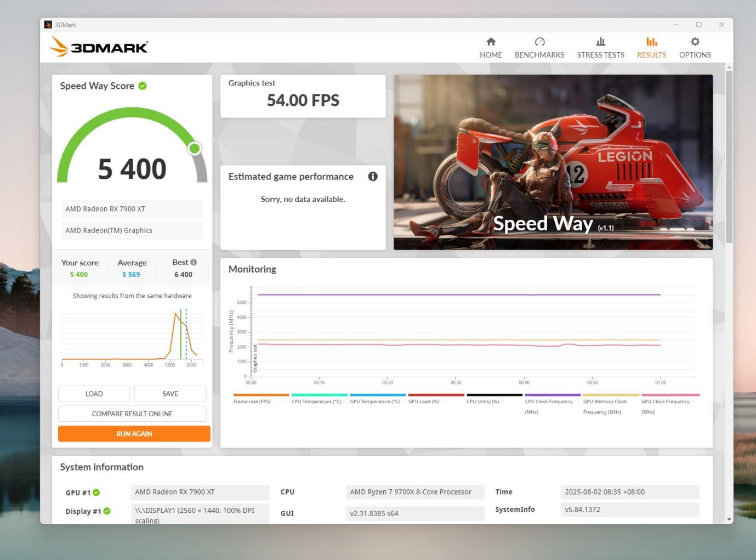Click the vertical scrollbar thumb
This screenshot has height=560, width=756.
pyautogui.click(x=729, y=156)
